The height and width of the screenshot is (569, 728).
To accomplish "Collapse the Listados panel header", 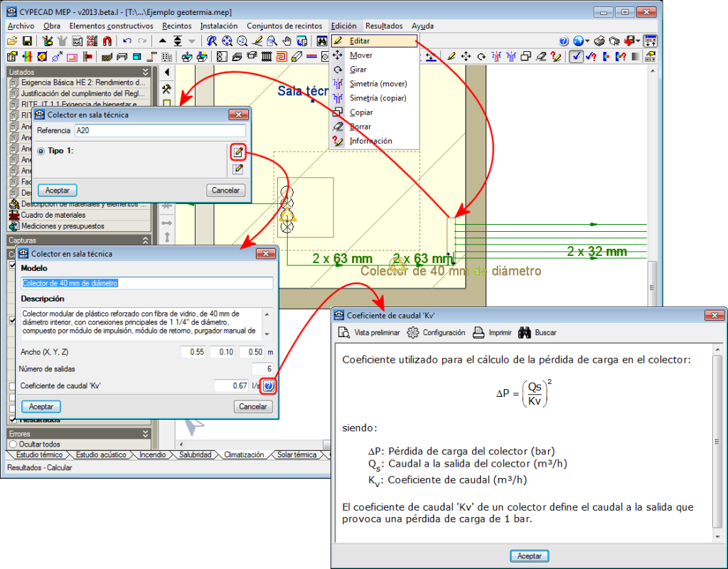I will point(145,72).
